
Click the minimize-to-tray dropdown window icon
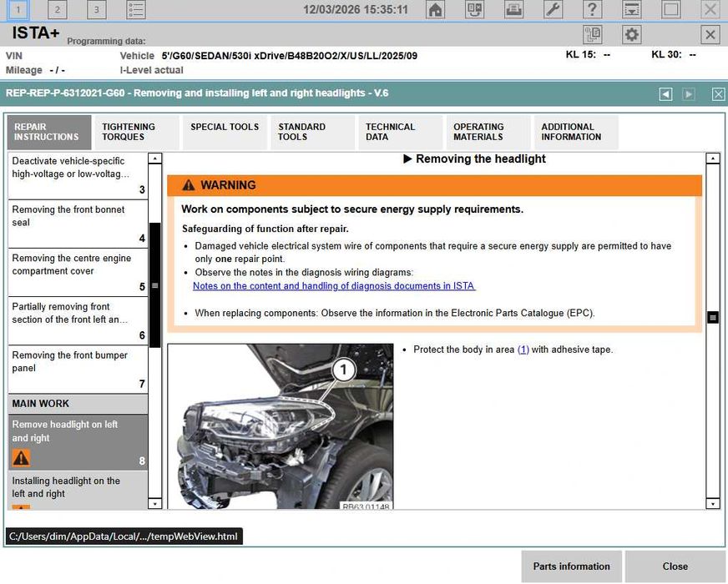pos(632,10)
